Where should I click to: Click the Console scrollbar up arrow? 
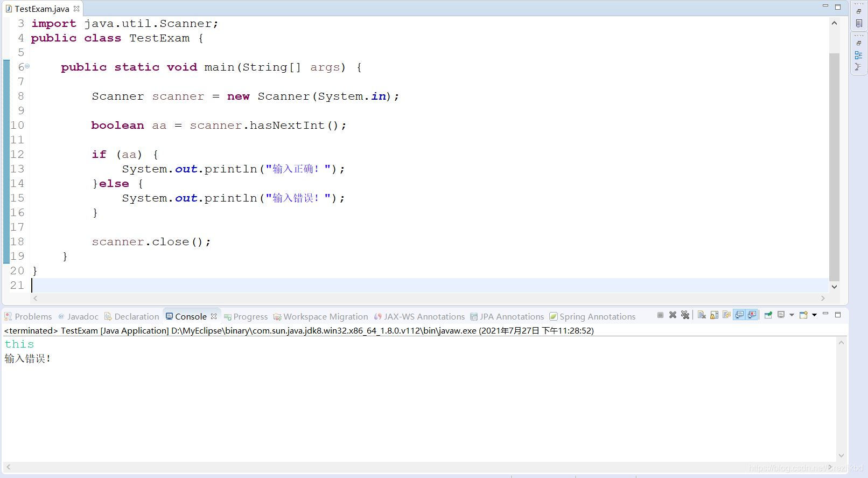point(841,343)
